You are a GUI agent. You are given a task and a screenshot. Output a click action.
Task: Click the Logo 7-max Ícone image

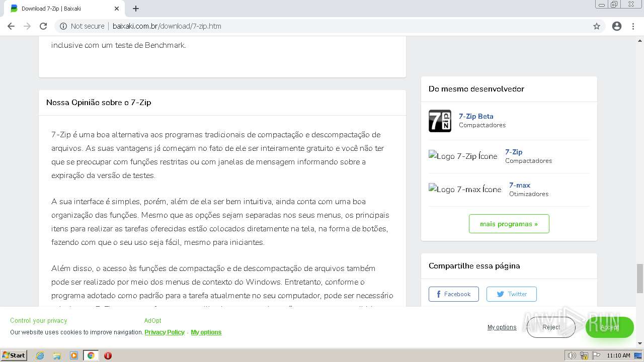point(465,190)
